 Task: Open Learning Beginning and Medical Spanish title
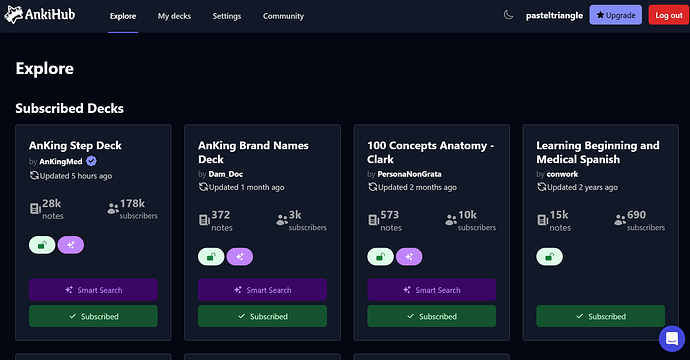598,152
